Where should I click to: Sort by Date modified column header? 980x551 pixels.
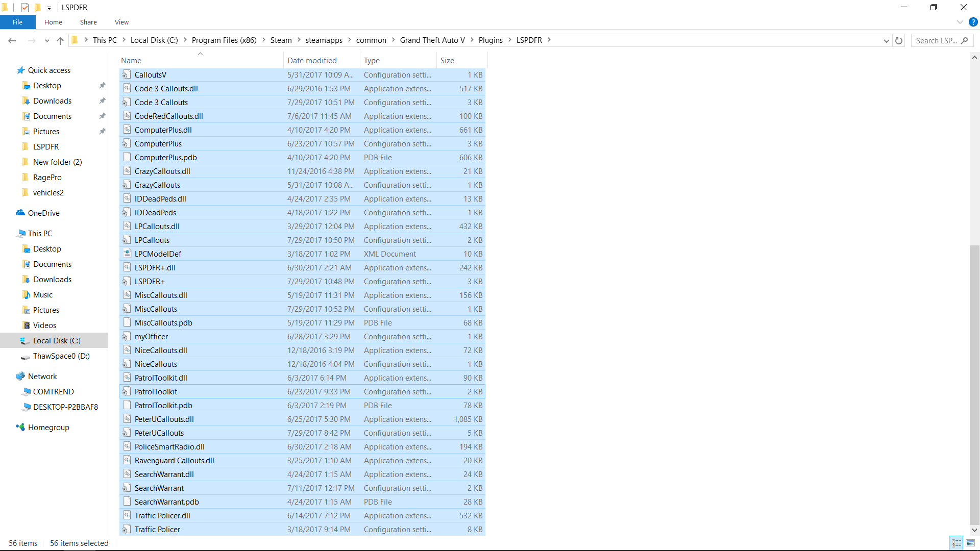click(312, 60)
